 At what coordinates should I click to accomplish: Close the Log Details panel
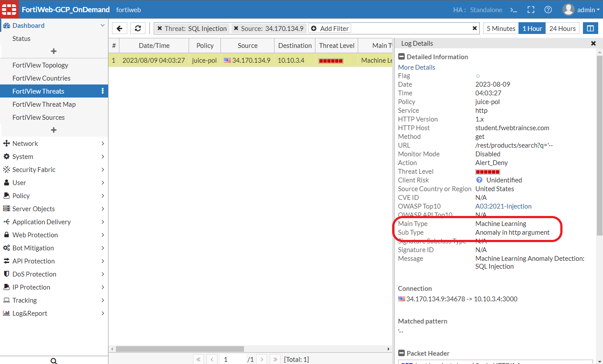(x=593, y=44)
